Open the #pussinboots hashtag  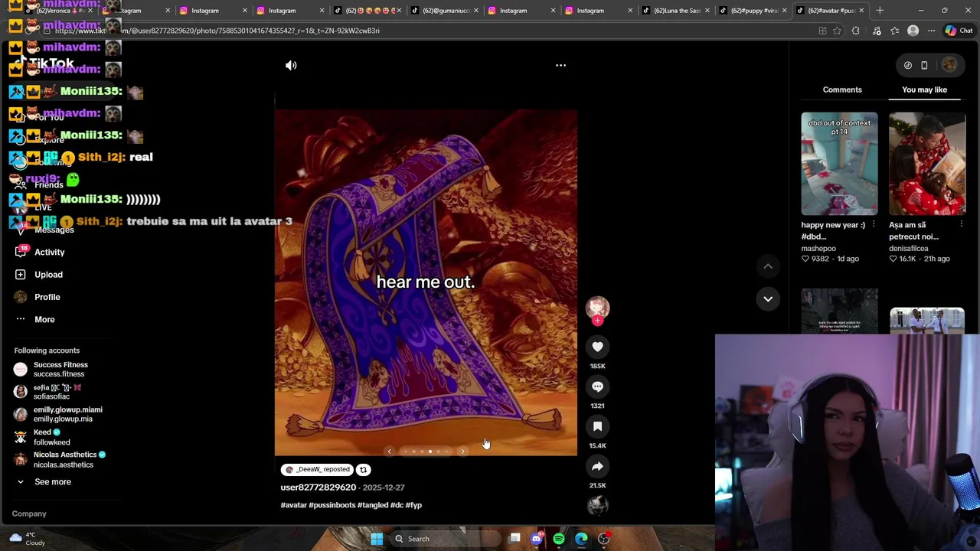[x=332, y=505]
